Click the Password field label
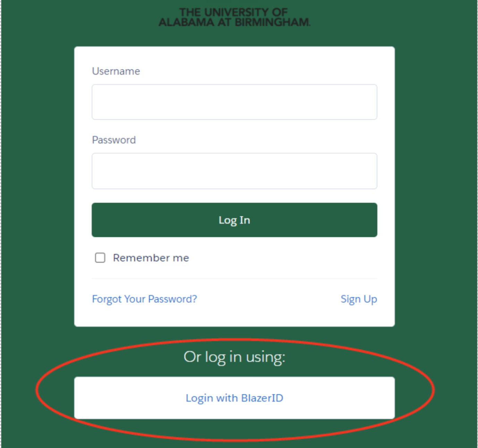This screenshot has width=478, height=448. [x=114, y=140]
